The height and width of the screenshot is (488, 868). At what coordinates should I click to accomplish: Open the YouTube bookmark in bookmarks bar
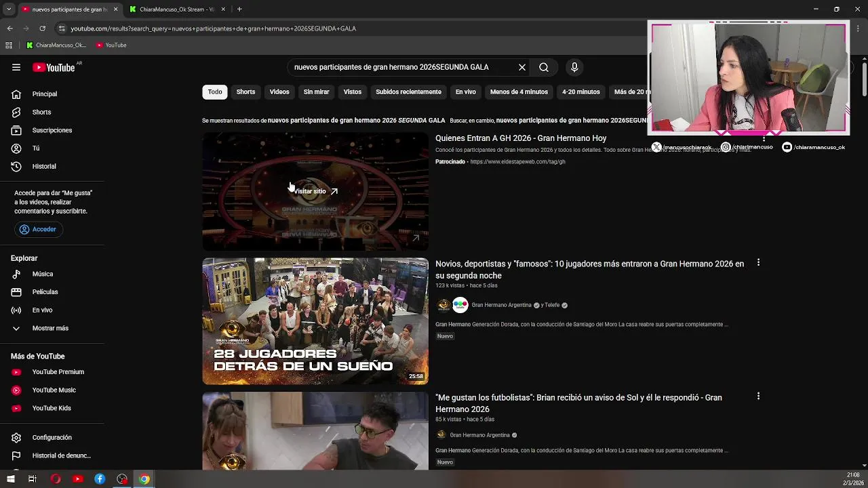pyautogui.click(x=111, y=45)
